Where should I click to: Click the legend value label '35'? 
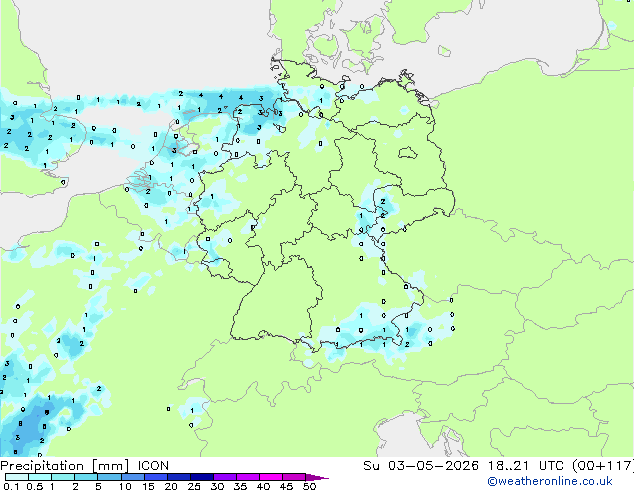(240, 486)
